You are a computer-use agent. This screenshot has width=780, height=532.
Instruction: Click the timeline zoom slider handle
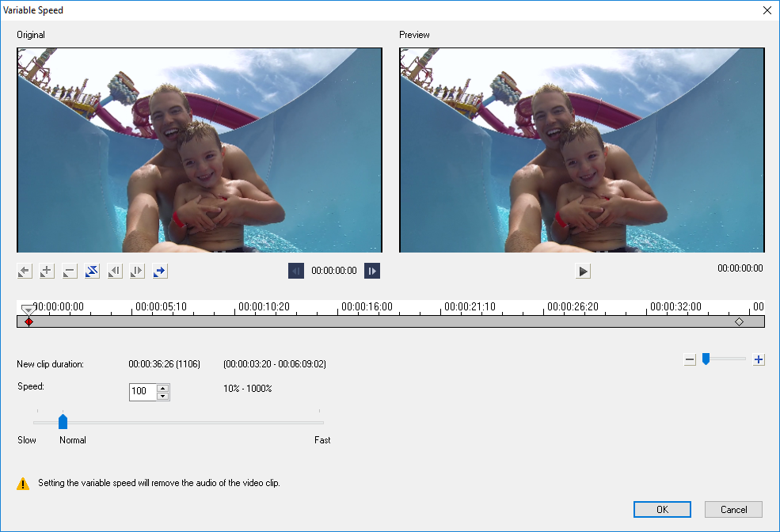point(706,359)
